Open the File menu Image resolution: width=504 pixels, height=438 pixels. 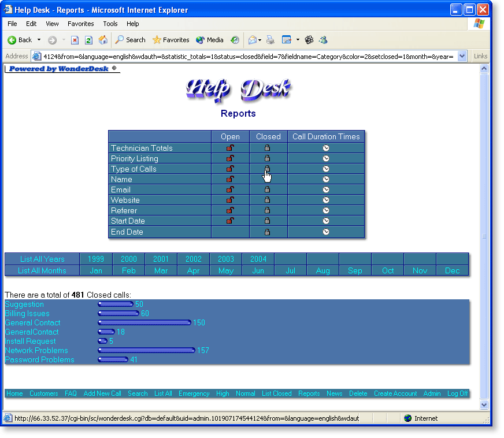[x=12, y=24]
